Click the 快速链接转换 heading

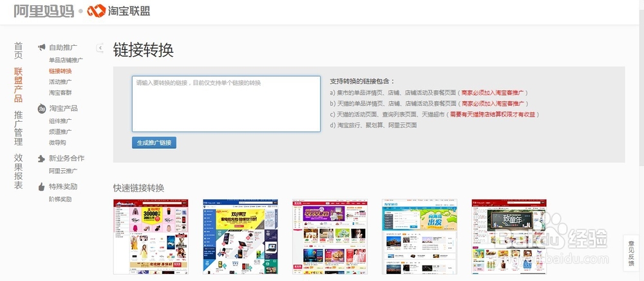pos(139,188)
